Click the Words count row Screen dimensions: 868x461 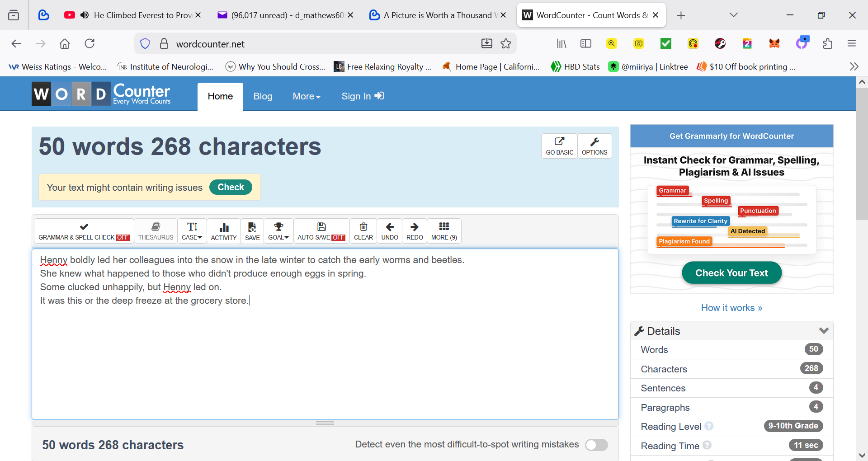(x=731, y=349)
